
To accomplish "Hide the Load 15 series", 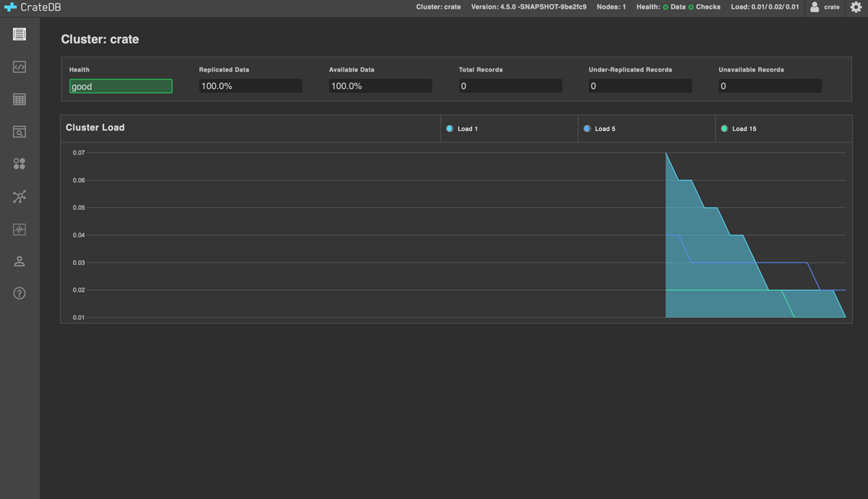I will [x=738, y=128].
